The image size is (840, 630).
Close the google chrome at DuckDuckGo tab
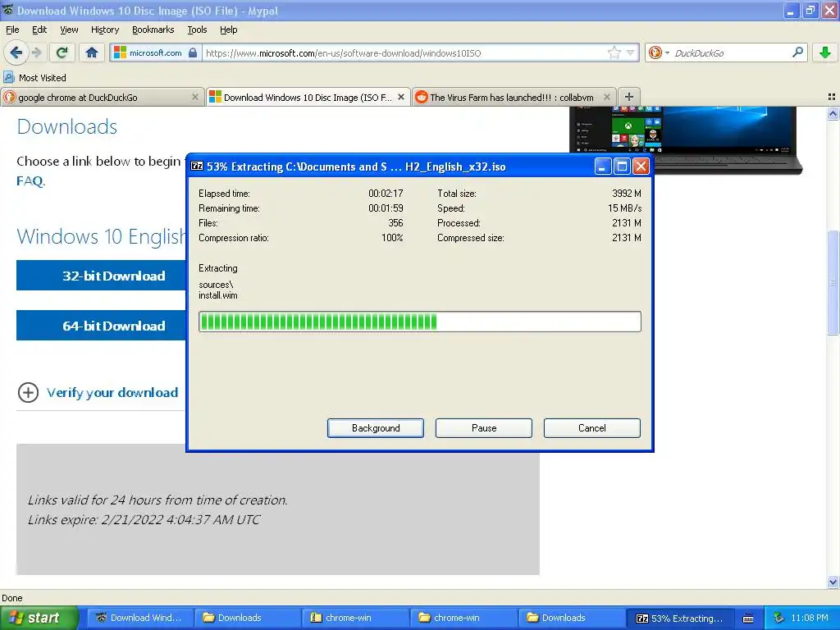pyautogui.click(x=195, y=97)
